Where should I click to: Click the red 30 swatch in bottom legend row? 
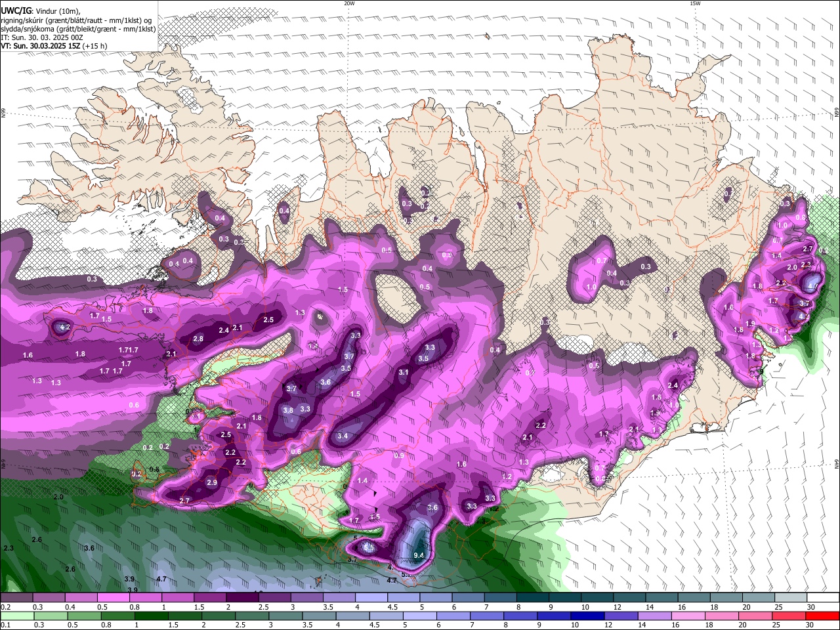click(x=822, y=616)
